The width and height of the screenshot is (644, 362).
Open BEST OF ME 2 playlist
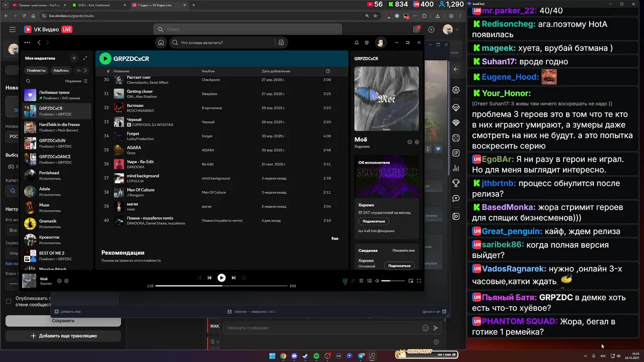57,256
